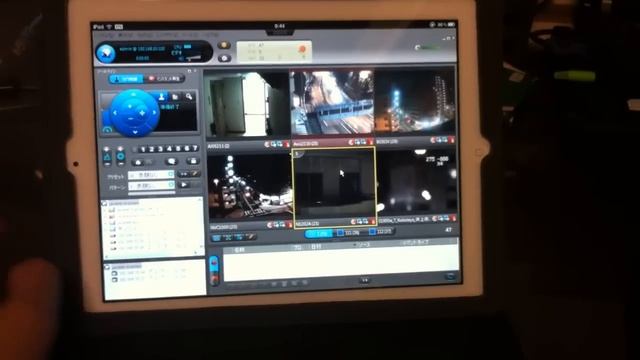Select the night skyline camera thumbnail

(414, 100)
